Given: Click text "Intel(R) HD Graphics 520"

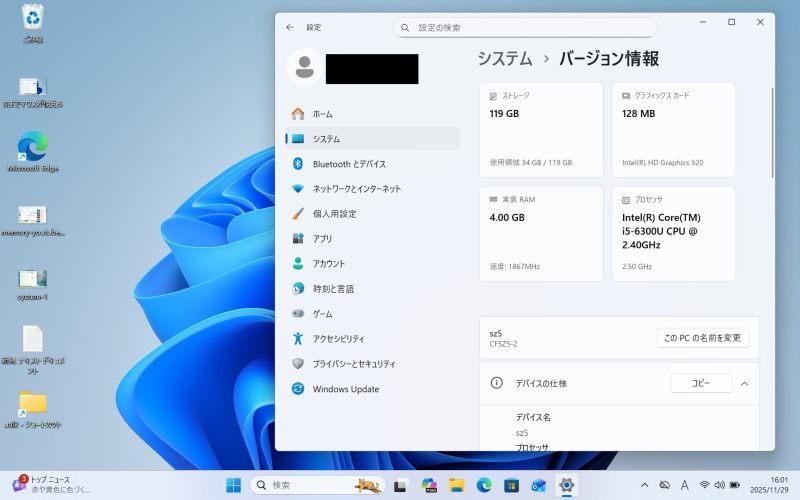Looking at the screenshot, I should click(x=662, y=163).
